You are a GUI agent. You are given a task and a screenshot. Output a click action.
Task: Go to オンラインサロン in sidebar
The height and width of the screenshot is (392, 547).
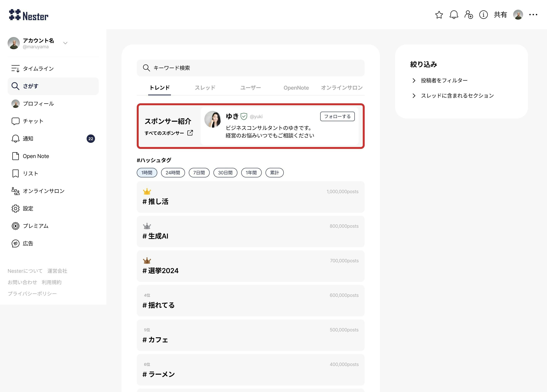[x=43, y=191]
